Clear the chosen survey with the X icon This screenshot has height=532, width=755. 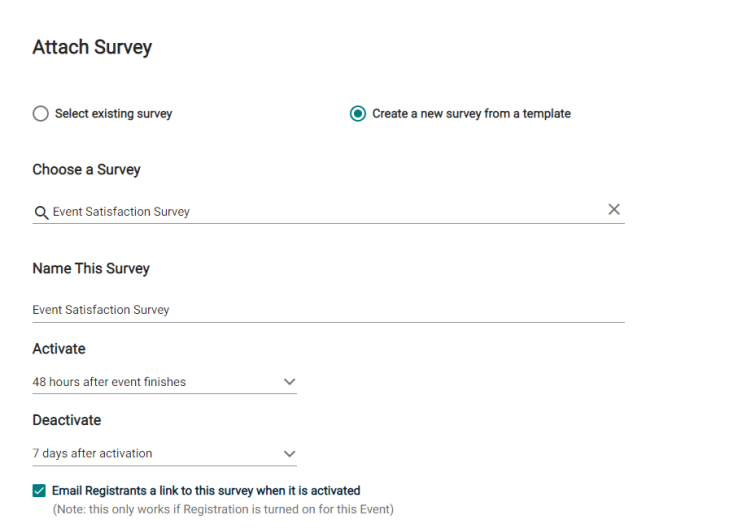[x=613, y=209]
